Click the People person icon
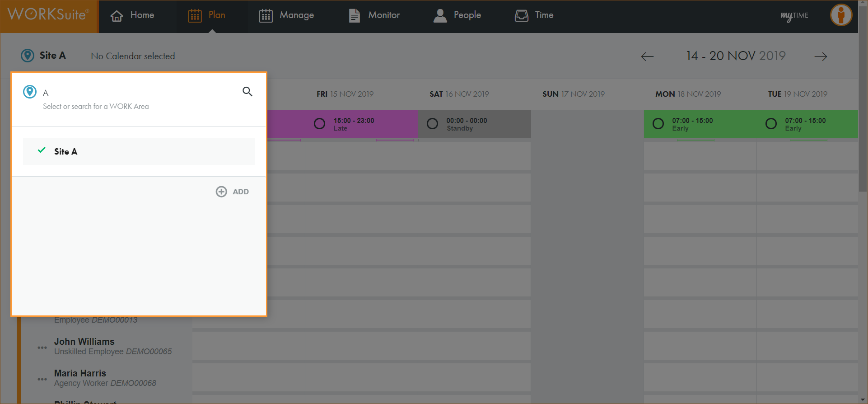The image size is (868, 404). click(x=439, y=16)
